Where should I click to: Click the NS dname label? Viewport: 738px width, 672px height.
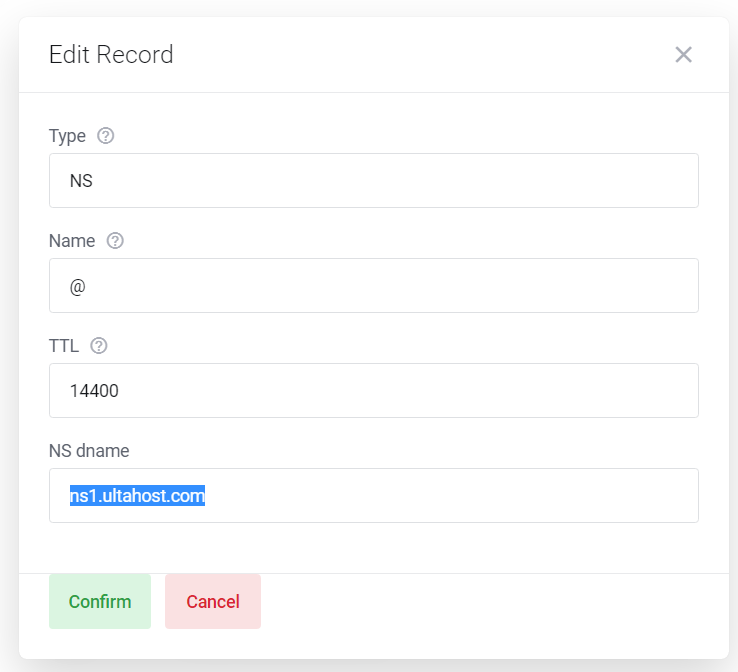click(89, 451)
